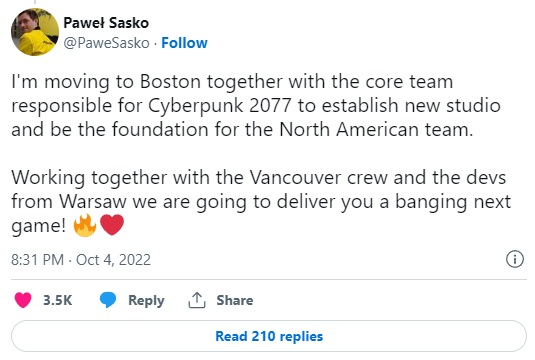Screen dimensions: 535x360
Task: Click the 3.5K likes count
Action: tap(58, 300)
